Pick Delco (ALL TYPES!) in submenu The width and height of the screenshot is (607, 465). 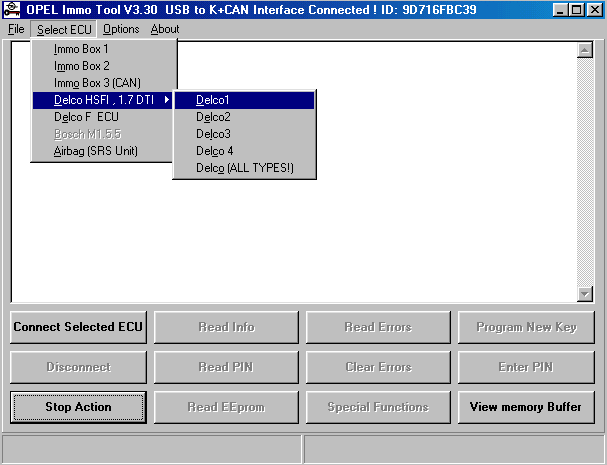click(244, 168)
